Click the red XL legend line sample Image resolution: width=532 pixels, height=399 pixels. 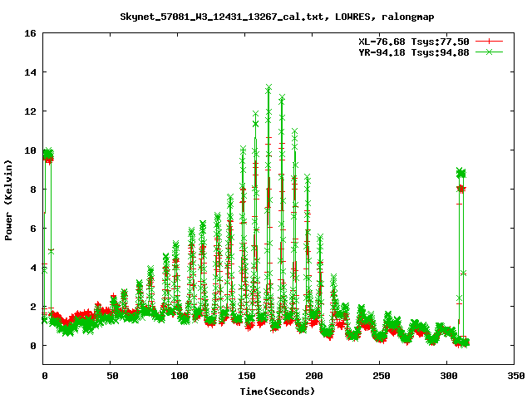pyautogui.click(x=489, y=42)
